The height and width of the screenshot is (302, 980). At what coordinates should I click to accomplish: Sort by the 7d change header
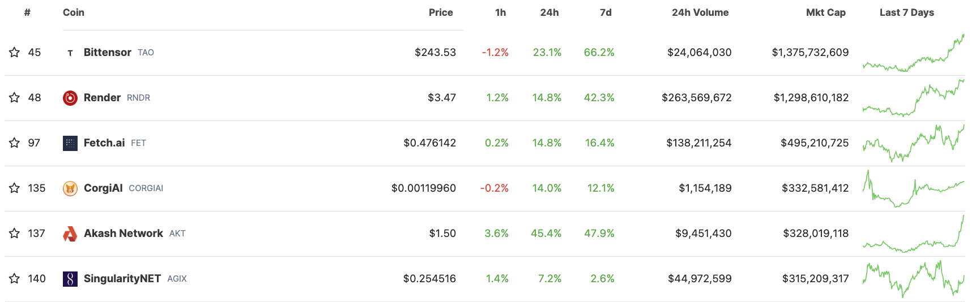(x=606, y=12)
